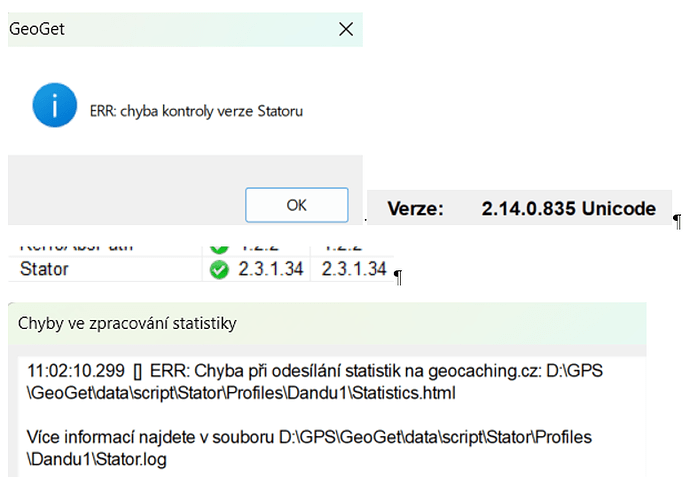Click the pilcrow mark after the Stator row

click(398, 278)
